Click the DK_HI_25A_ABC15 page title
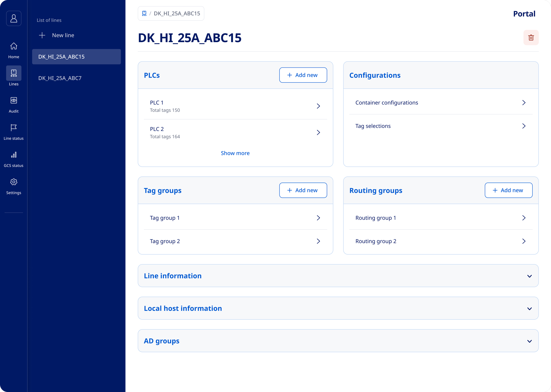Viewport: 551px width, 392px height. coord(190,38)
